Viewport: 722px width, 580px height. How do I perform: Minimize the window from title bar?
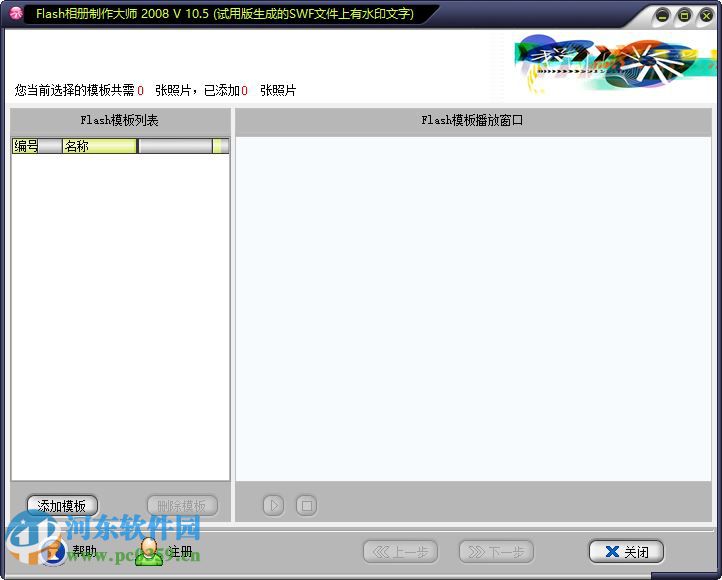click(x=662, y=16)
